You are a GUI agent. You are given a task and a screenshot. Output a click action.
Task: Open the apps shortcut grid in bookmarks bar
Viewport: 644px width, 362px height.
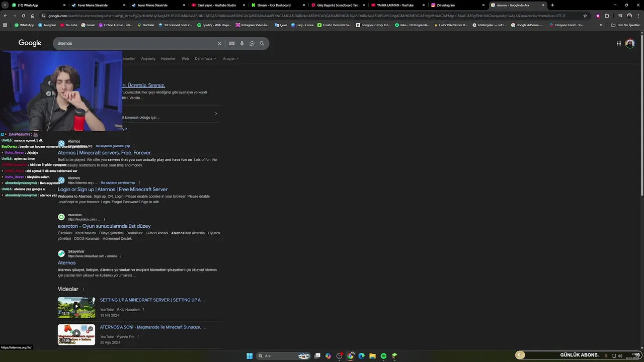[x=5, y=25]
